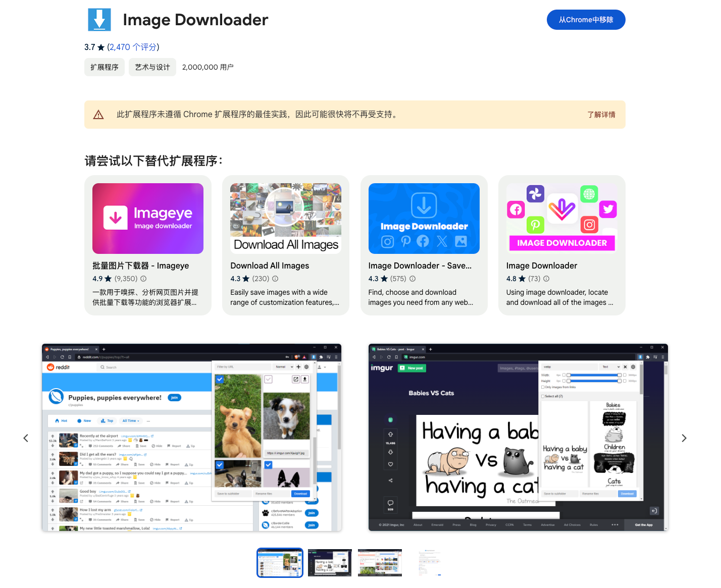Click the 扩展程序 category chip
Image resolution: width=721 pixels, height=588 pixels.
(x=105, y=67)
